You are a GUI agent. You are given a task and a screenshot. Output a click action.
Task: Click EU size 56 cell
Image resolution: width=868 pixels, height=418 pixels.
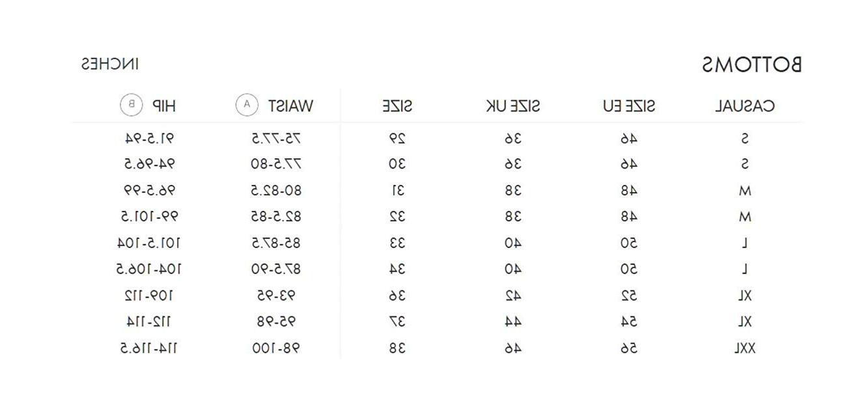pyautogui.click(x=629, y=348)
